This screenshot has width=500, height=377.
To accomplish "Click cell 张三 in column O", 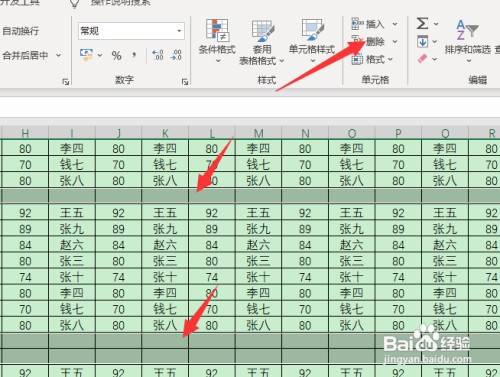I will click(x=352, y=261).
